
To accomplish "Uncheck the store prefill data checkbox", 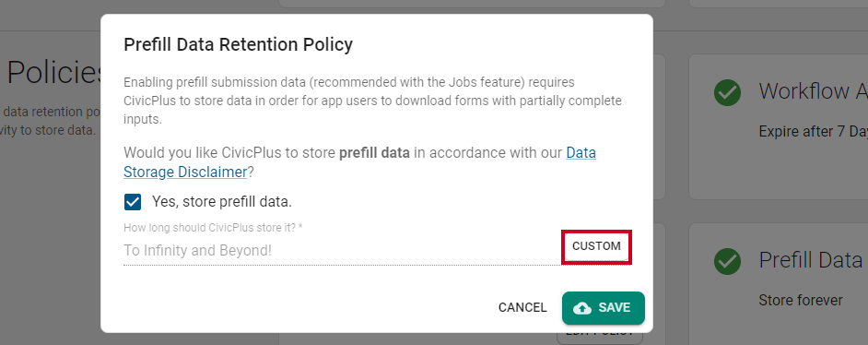I will (x=133, y=202).
